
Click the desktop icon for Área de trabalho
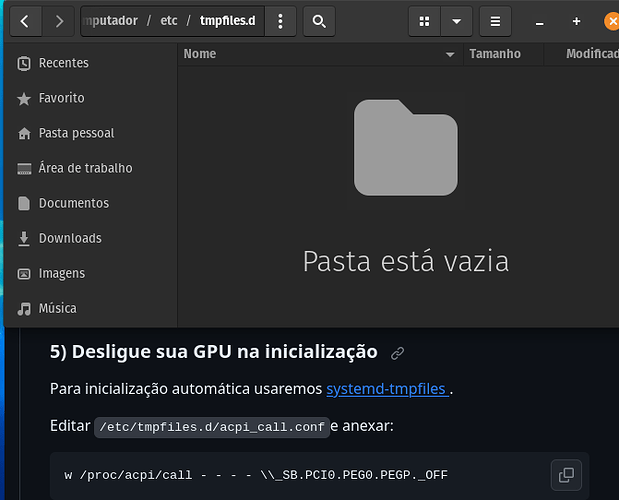pyautogui.click(x=24, y=169)
